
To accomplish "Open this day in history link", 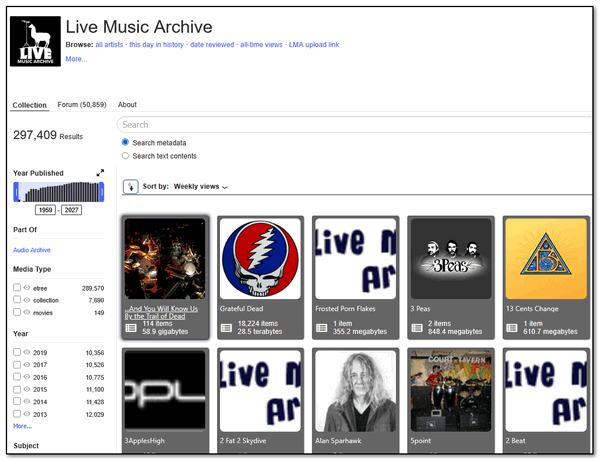I will (x=157, y=45).
